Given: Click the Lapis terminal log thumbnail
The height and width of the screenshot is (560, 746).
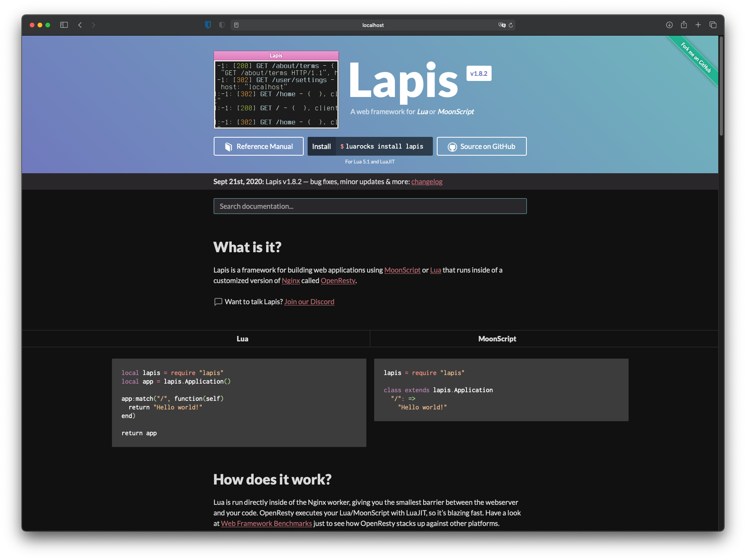Looking at the screenshot, I should pyautogui.click(x=276, y=90).
